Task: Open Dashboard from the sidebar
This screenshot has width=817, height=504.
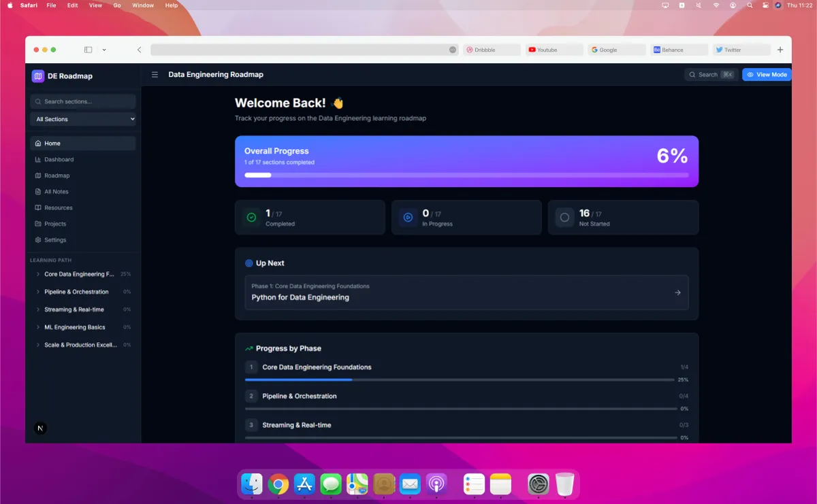Action: (59, 160)
